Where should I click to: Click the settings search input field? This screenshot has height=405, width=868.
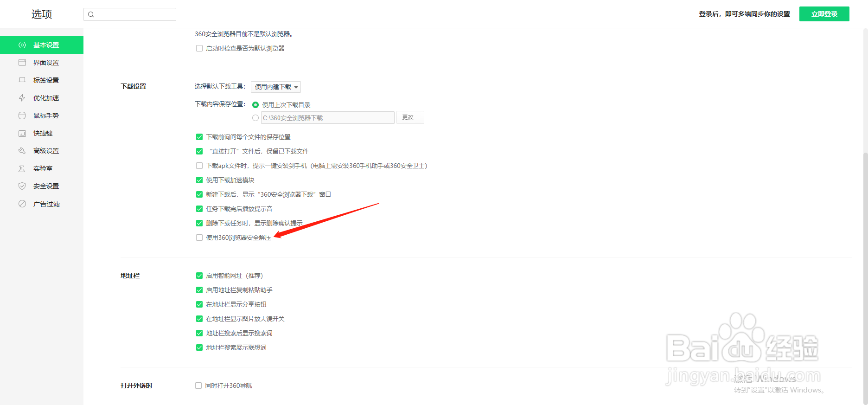tap(130, 14)
